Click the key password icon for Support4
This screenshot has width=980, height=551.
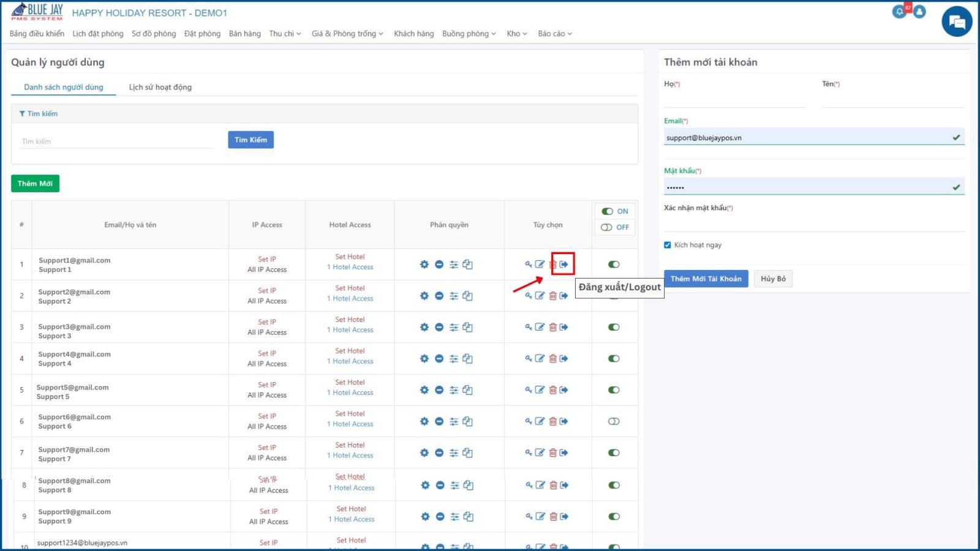(528, 359)
